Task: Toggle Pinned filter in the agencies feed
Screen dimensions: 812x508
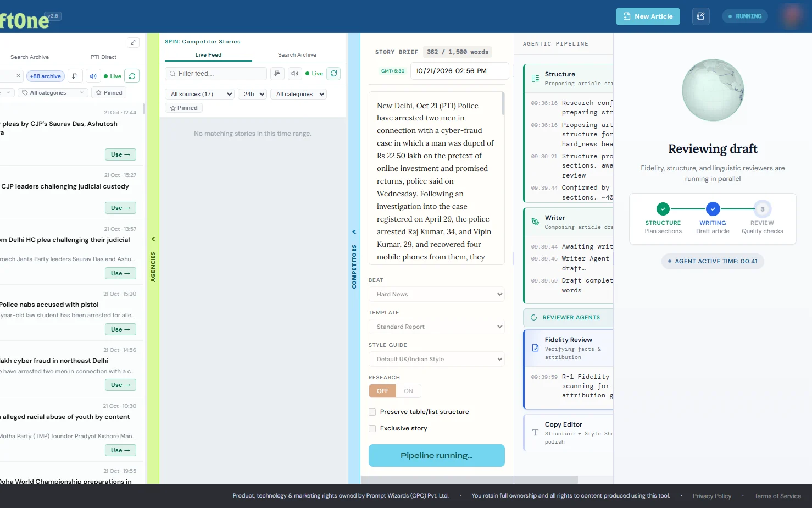Action: (x=109, y=93)
